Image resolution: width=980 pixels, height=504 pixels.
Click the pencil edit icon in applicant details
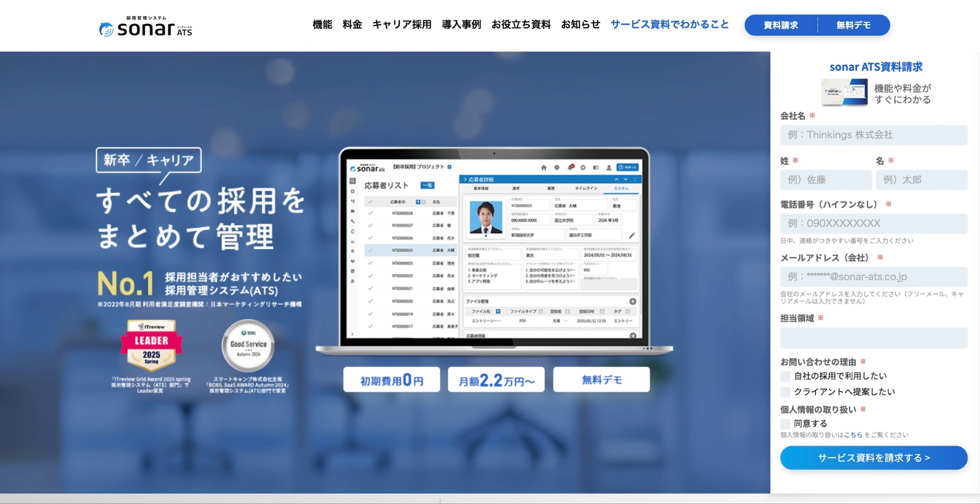tap(632, 235)
